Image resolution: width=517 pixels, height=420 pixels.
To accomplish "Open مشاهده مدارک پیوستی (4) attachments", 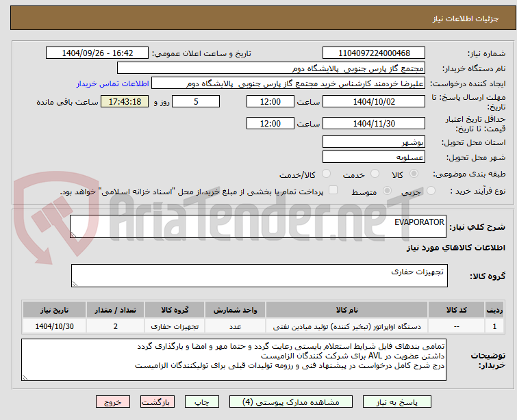I will coord(291,402).
